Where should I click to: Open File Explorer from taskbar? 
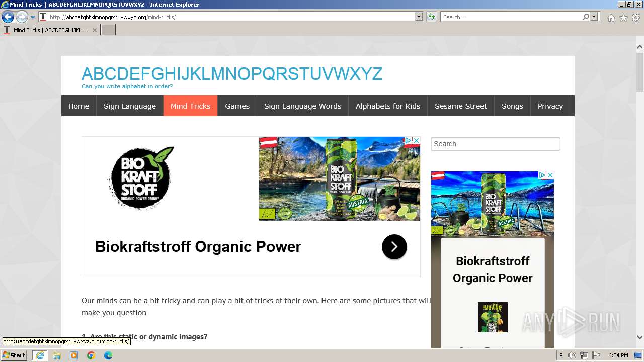57,355
